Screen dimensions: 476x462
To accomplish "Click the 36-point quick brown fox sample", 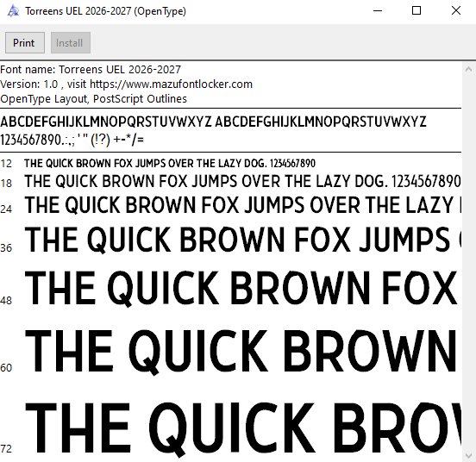I will 242,240.
